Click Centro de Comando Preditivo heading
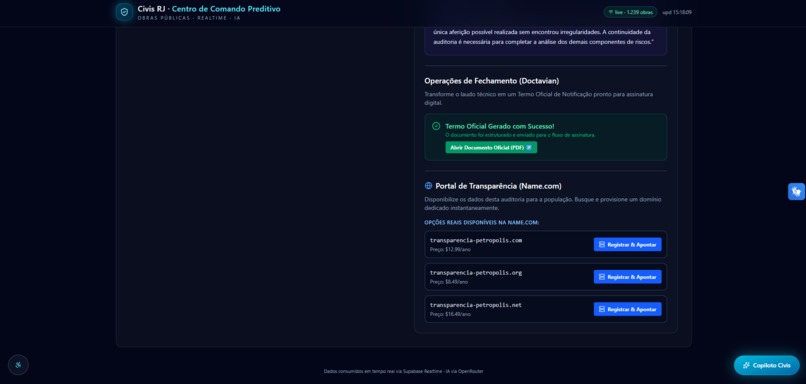The image size is (806, 384). pos(226,9)
